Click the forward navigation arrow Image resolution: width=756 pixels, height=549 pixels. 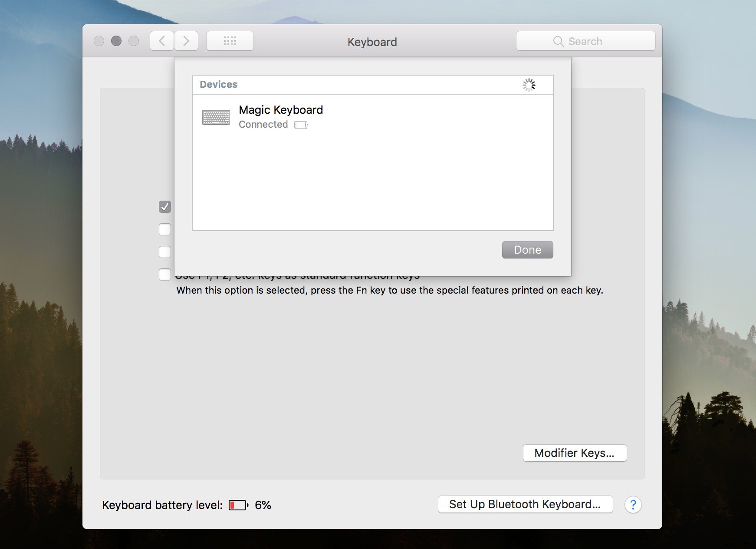(186, 40)
